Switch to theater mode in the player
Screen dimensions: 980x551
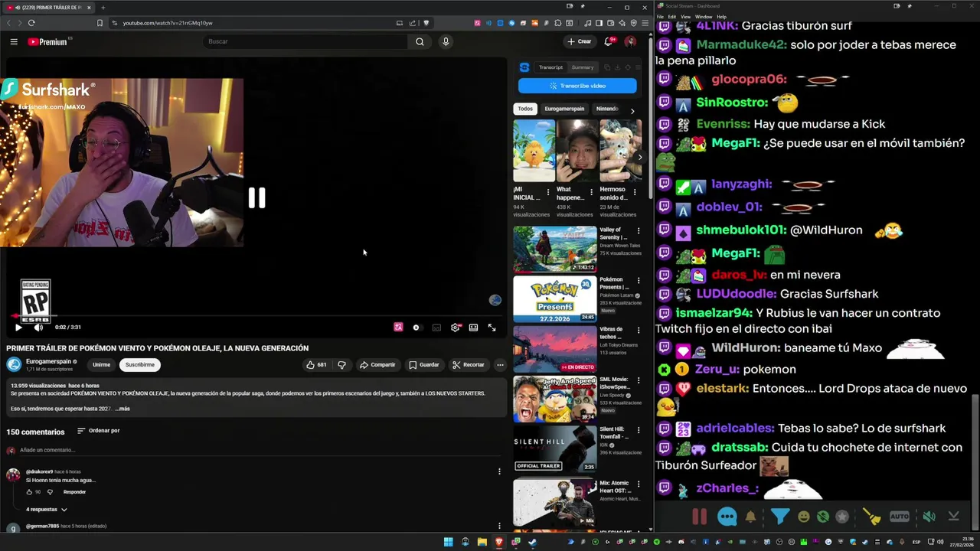click(473, 328)
